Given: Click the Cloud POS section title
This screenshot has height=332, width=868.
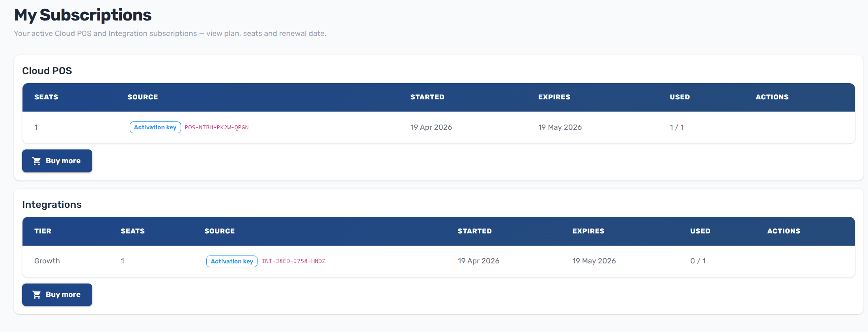Looking at the screenshot, I should point(47,71).
